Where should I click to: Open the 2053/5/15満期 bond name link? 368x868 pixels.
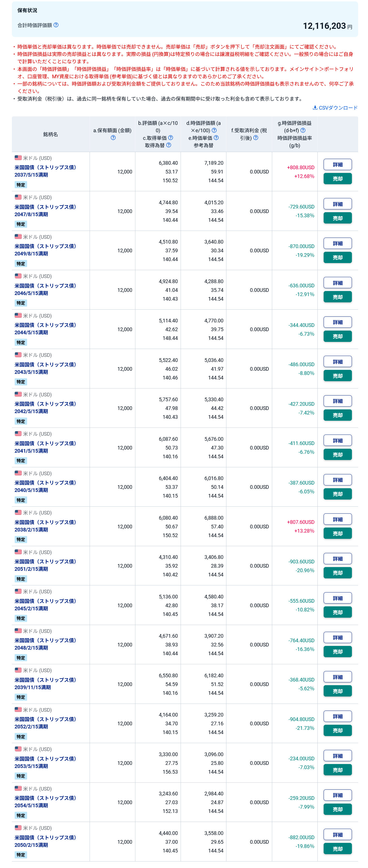pyautogui.click(x=45, y=762)
